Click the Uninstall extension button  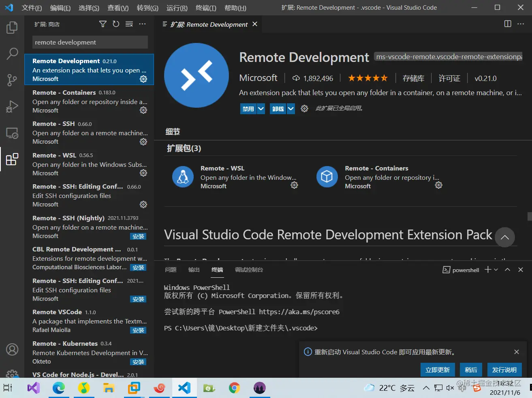tap(278, 109)
